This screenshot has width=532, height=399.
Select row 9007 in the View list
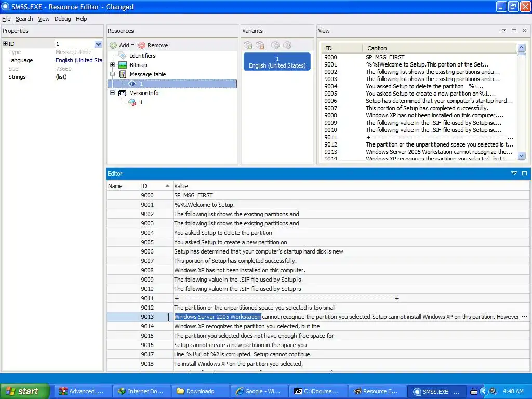click(419, 108)
